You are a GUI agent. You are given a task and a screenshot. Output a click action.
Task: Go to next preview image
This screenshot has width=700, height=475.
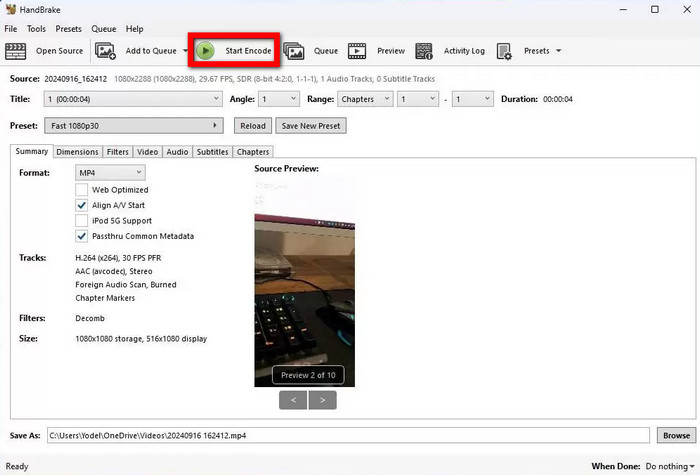(322, 400)
